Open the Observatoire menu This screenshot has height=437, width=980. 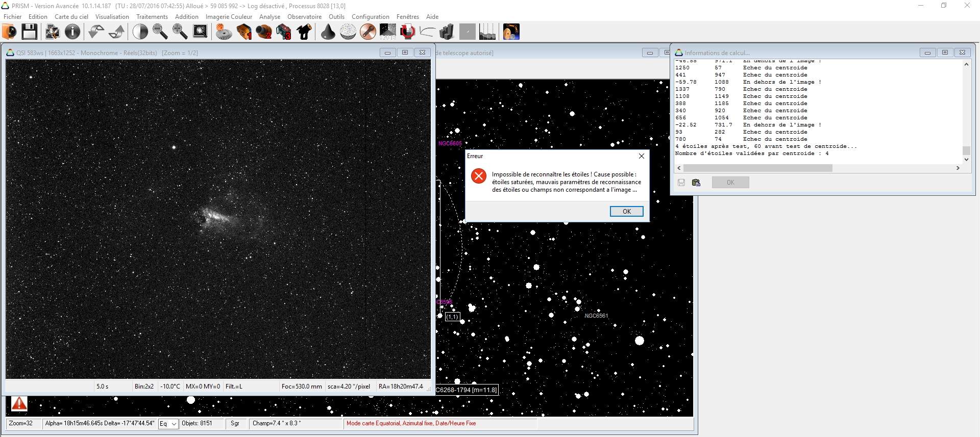(304, 17)
